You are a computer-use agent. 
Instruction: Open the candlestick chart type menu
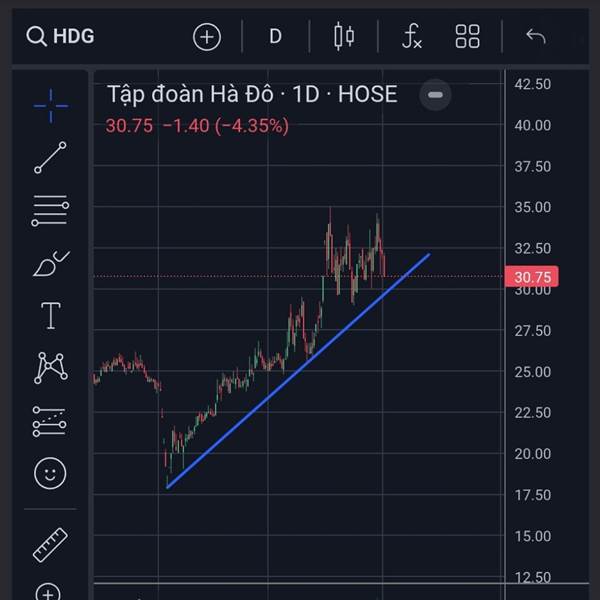(344, 37)
